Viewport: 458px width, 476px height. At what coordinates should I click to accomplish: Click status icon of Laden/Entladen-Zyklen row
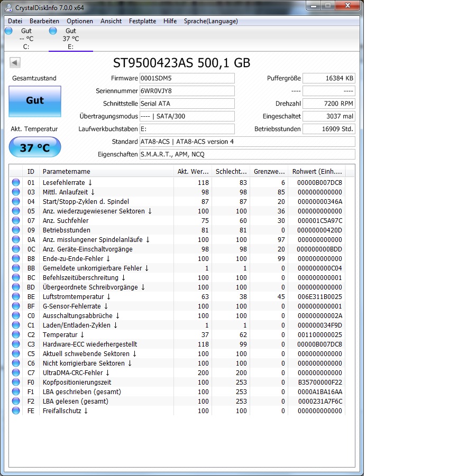pos(16,325)
